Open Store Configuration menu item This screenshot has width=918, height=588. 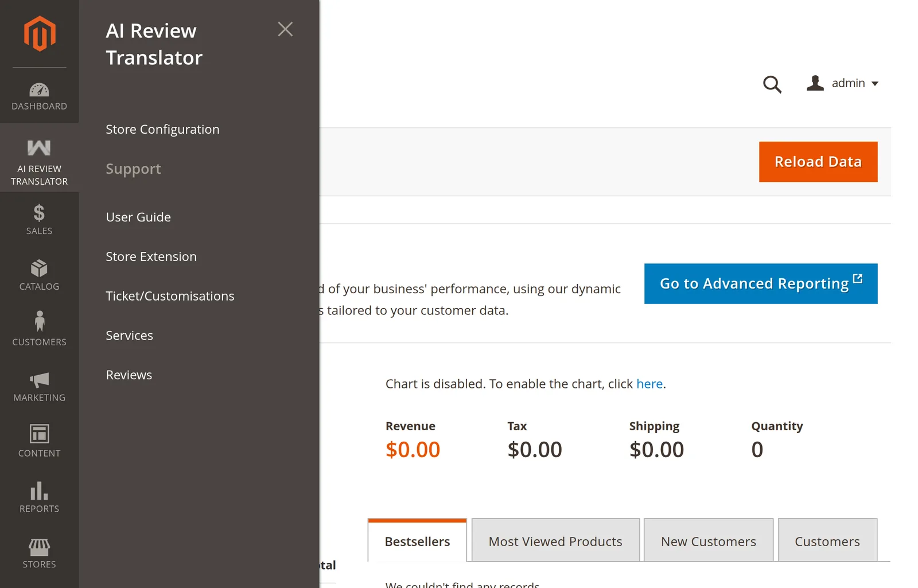[162, 130]
